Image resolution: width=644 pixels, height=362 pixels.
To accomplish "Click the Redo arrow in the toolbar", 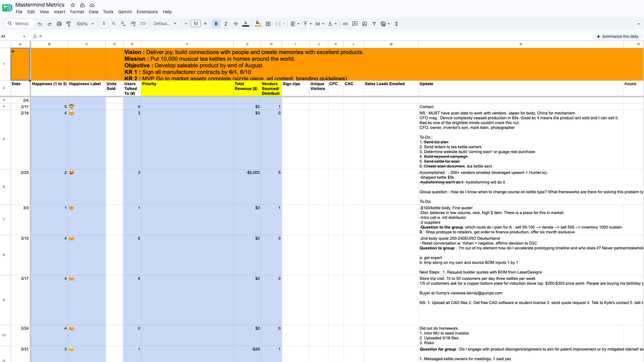I will 49,24.
